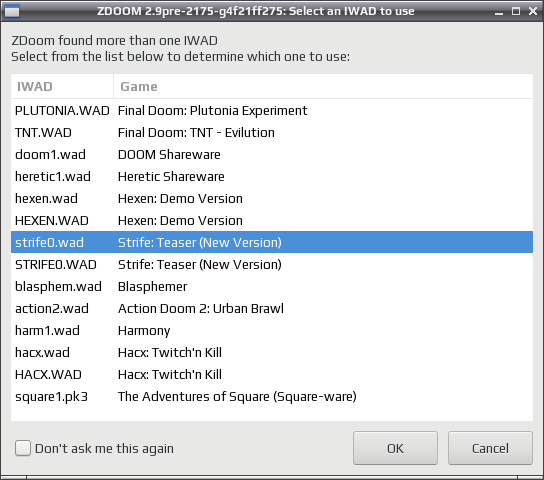Image resolution: width=544 pixels, height=480 pixels.
Task: Click "Action Doom 2: Urban Brawl" text
Action: (201, 309)
